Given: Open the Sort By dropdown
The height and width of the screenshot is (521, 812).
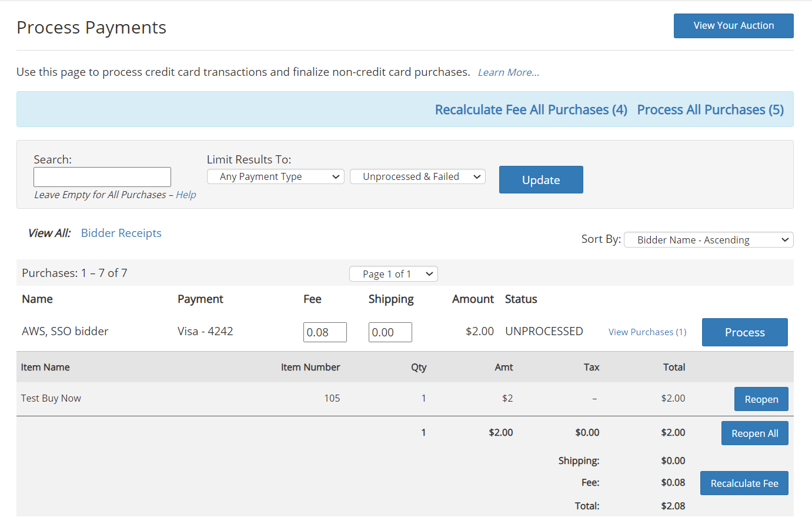Looking at the screenshot, I should tap(709, 240).
